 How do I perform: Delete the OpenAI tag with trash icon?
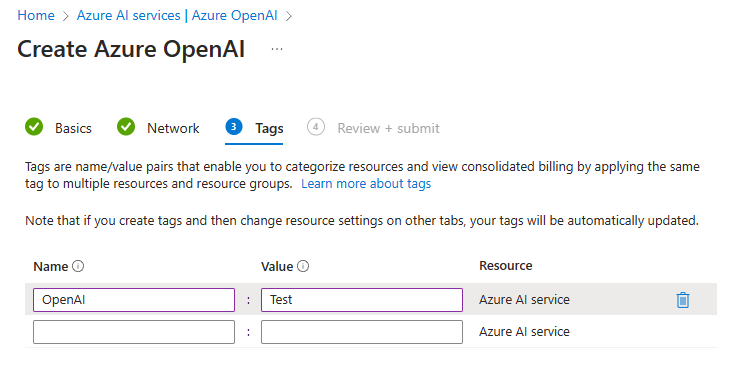tap(682, 300)
